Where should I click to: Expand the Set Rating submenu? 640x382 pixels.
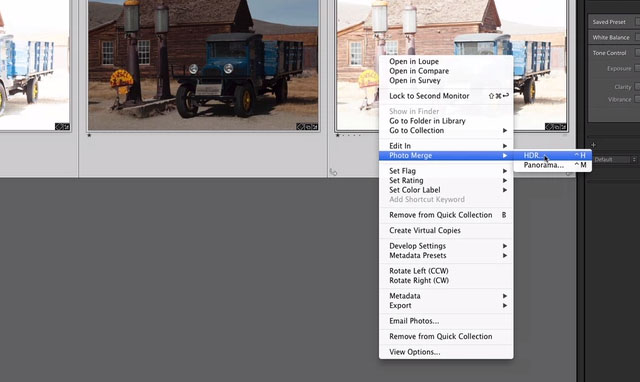pyautogui.click(x=446, y=180)
